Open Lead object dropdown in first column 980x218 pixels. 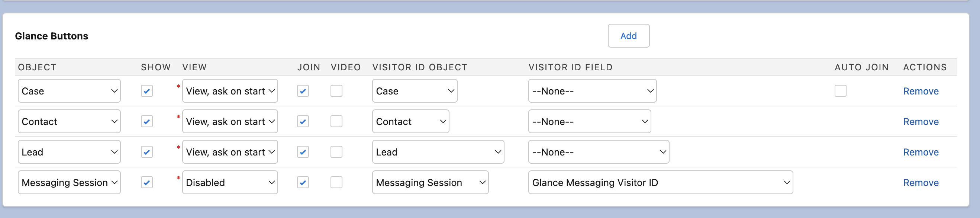coord(69,152)
